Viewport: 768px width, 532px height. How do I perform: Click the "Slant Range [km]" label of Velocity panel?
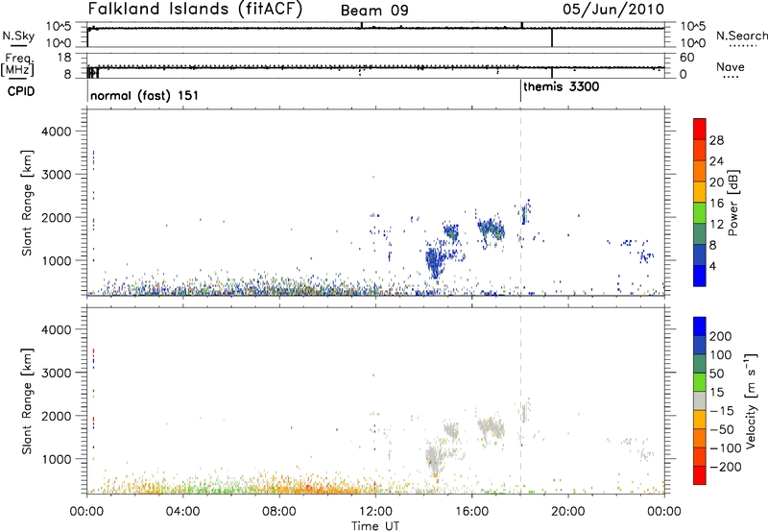pos(27,400)
